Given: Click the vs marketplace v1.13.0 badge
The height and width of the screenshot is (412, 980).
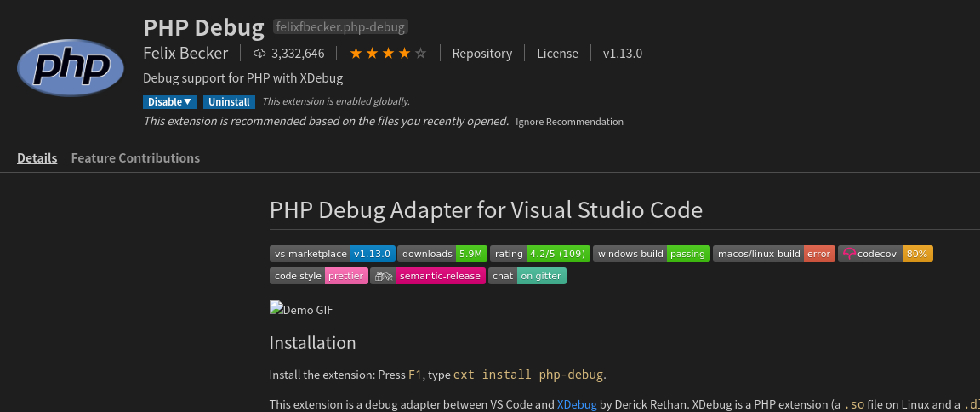Looking at the screenshot, I should tap(333, 254).
